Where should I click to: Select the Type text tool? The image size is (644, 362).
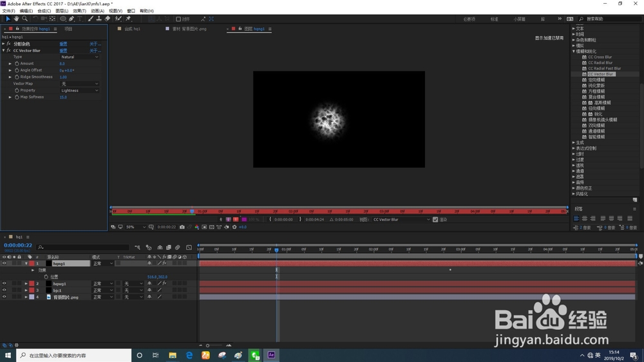(x=80, y=19)
